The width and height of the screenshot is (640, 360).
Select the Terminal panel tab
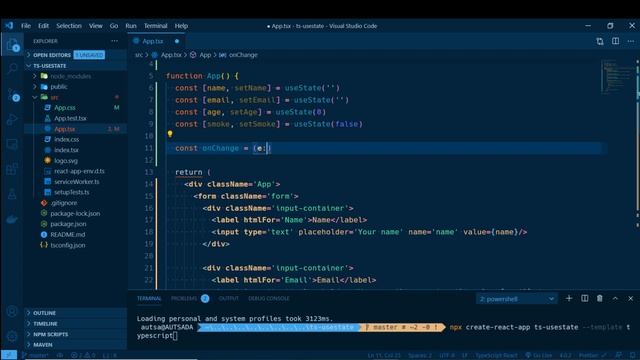pyautogui.click(x=149, y=298)
